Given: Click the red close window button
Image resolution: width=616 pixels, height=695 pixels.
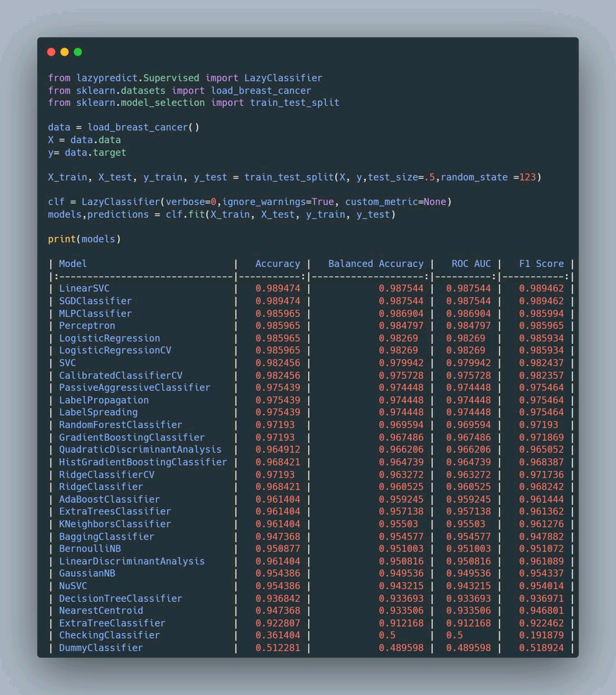Looking at the screenshot, I should (52, 52).
